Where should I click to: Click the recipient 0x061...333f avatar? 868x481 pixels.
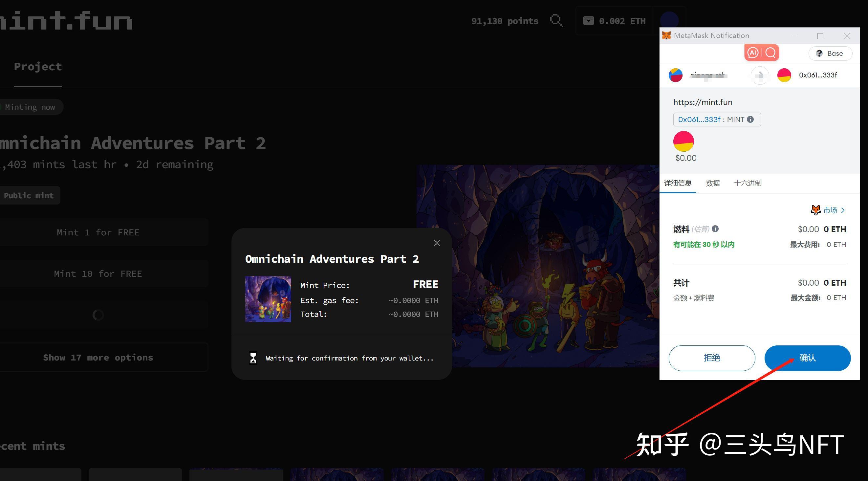tap(784, 75)
